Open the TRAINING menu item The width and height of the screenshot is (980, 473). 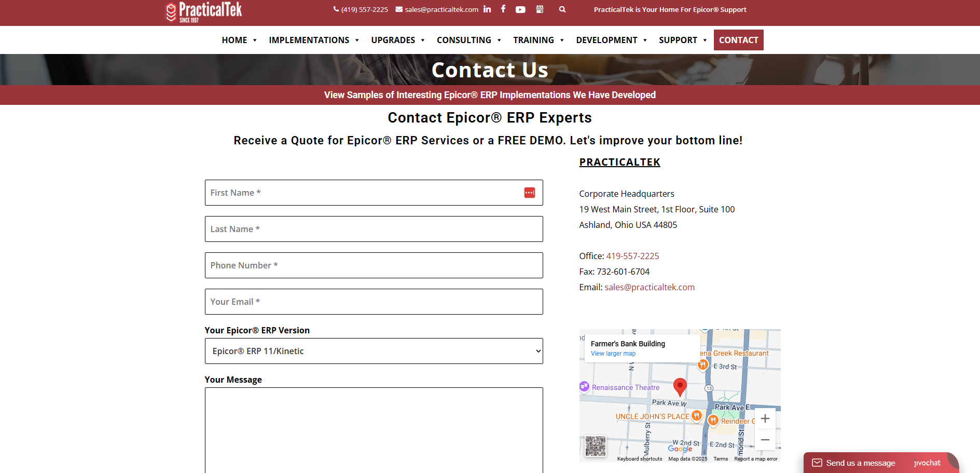click(533, 40)
